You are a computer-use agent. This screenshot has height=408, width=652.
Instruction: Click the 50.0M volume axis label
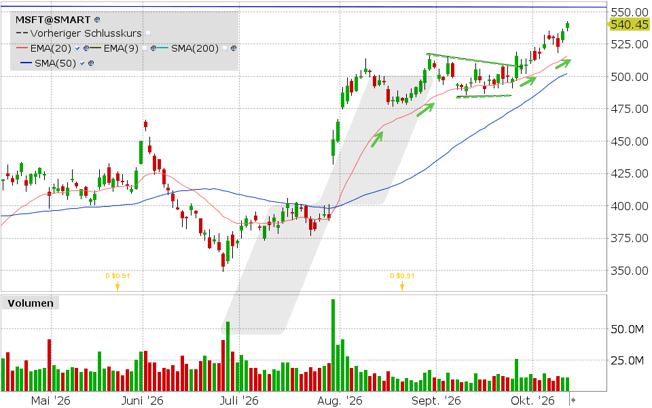tap(627, 329)
